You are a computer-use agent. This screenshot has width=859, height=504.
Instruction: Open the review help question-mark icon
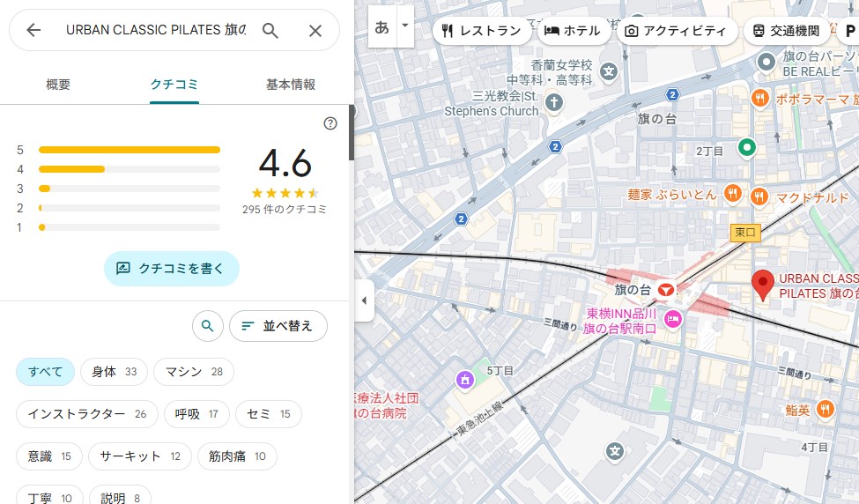330,123
